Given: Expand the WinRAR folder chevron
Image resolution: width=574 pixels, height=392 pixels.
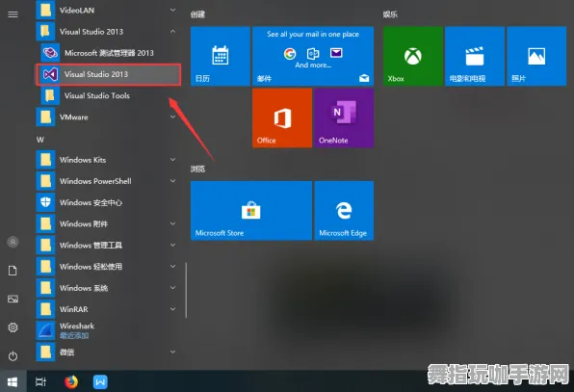Looking at the screenshot, I should [x=172, y=309].
